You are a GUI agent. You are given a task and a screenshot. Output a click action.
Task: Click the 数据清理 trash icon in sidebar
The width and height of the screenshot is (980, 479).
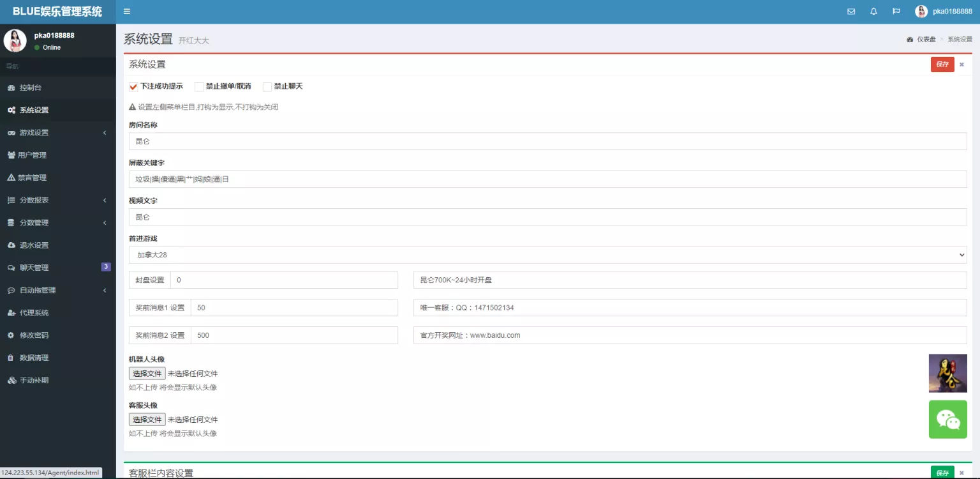coord(11,358)
